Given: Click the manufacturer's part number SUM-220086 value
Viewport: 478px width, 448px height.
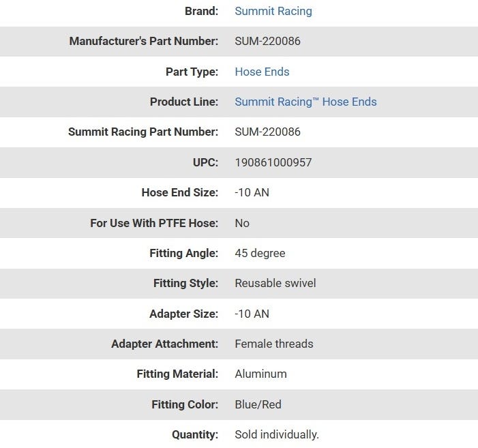Looking at the screenshot, I should click(x=267, y=41).
